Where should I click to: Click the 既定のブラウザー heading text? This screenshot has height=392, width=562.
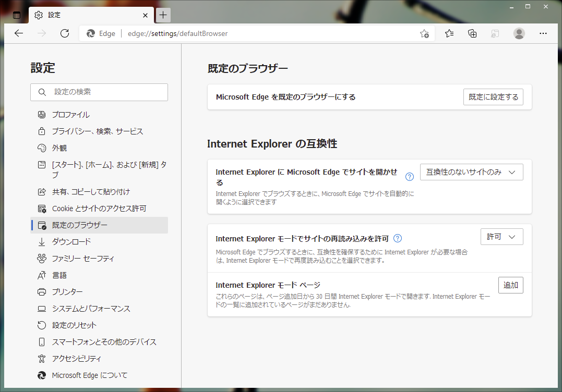(248, 68)
